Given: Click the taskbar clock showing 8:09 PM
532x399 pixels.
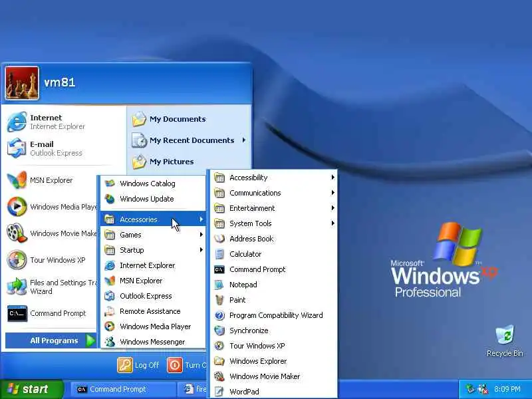Looking at the screenshot, I should [507, 389].
